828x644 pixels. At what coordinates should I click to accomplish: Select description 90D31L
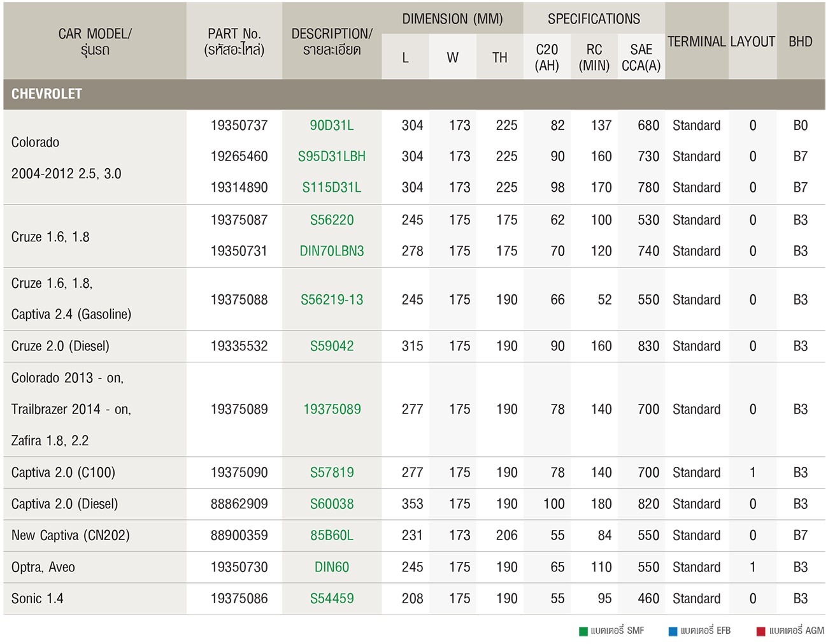(332, 125)
